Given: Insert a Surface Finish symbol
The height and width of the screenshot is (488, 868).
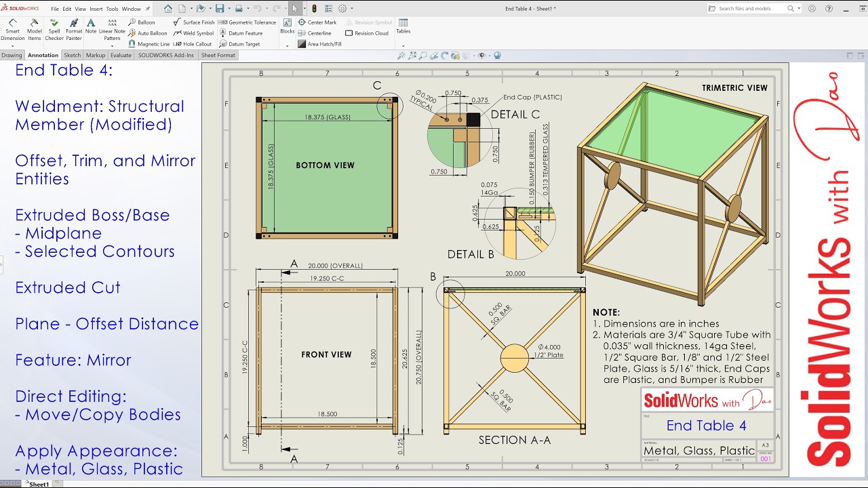Looking at the screenshot, I should (x=193, y=22).
